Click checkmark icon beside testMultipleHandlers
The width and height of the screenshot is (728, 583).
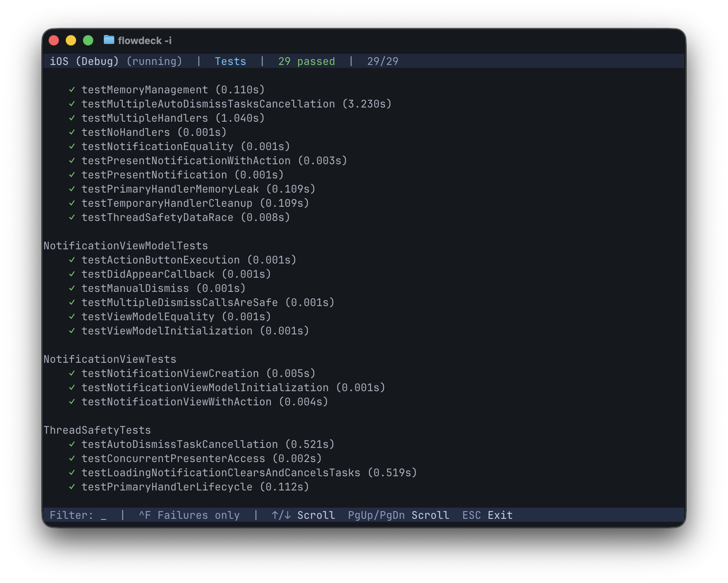(72, 118)
